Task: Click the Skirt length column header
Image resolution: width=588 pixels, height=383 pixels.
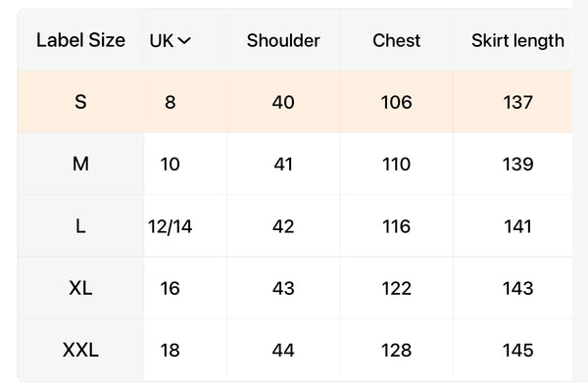Action: (x=517, y=40)
